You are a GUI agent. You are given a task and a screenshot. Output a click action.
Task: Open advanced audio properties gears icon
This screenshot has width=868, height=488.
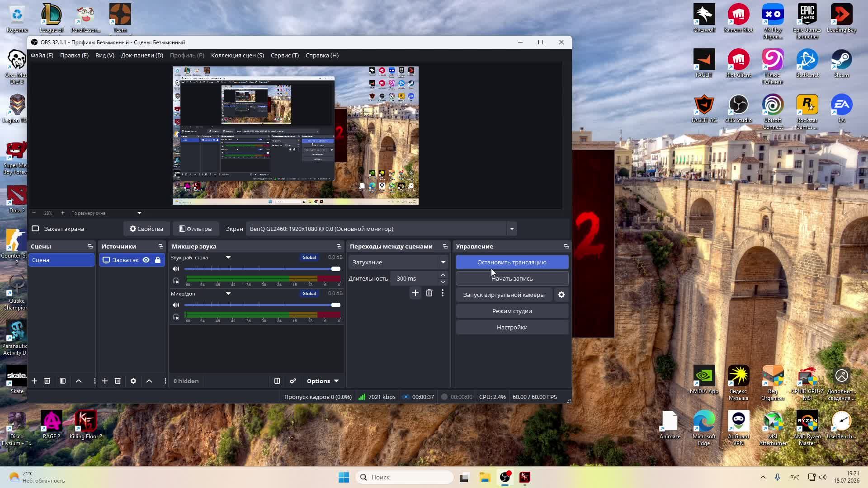tap(293, 381)
